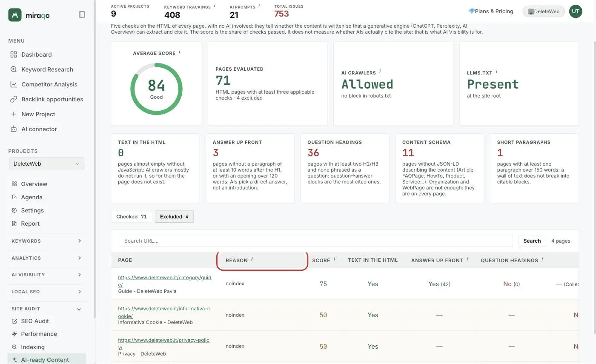Expand the Local SEO section
This screenshot has height=364, width=596.
click(x=47, y=292)
